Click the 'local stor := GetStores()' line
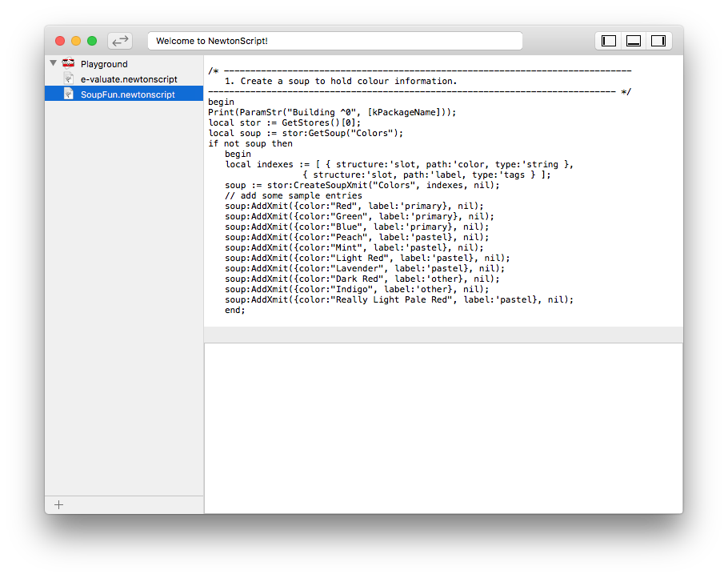The width and height of the screenshot is (728, 578). point(285,122)
